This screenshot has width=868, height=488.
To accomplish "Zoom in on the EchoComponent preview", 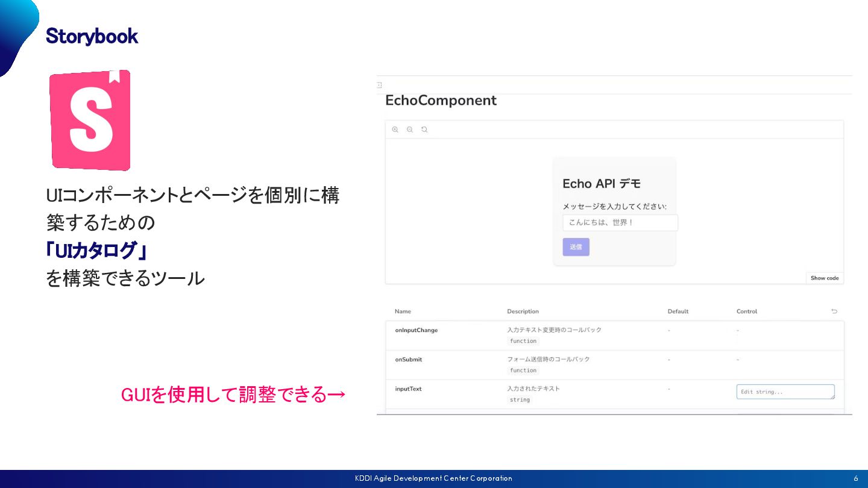I will tap(395, 130).
